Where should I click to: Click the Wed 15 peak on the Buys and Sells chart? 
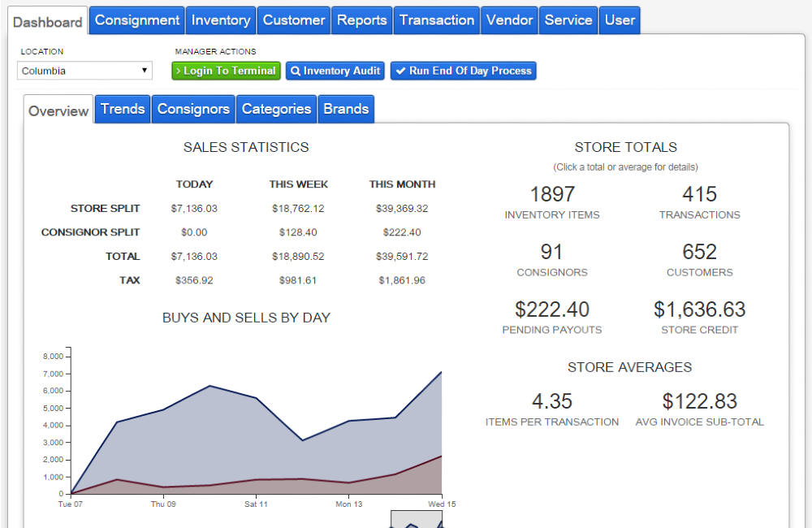pos(441,372)
